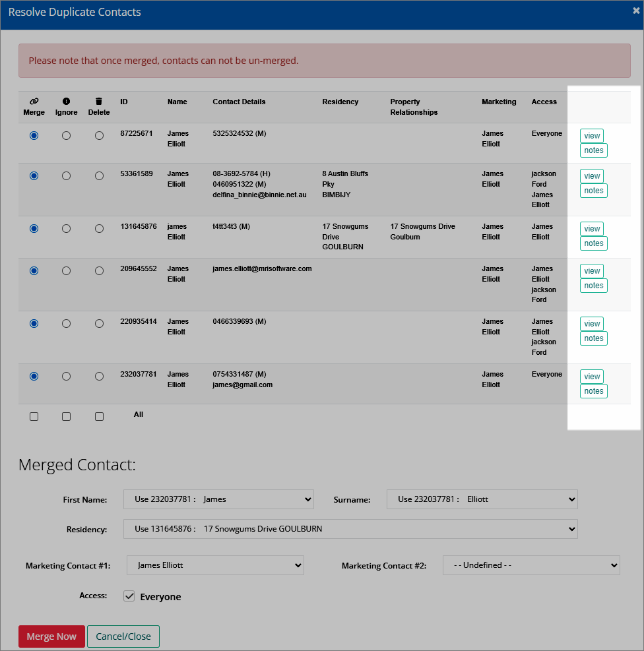The image size is (644, 651).
Task: Select Delete radio for contact 53361589
Action: [x=99, y=176]
